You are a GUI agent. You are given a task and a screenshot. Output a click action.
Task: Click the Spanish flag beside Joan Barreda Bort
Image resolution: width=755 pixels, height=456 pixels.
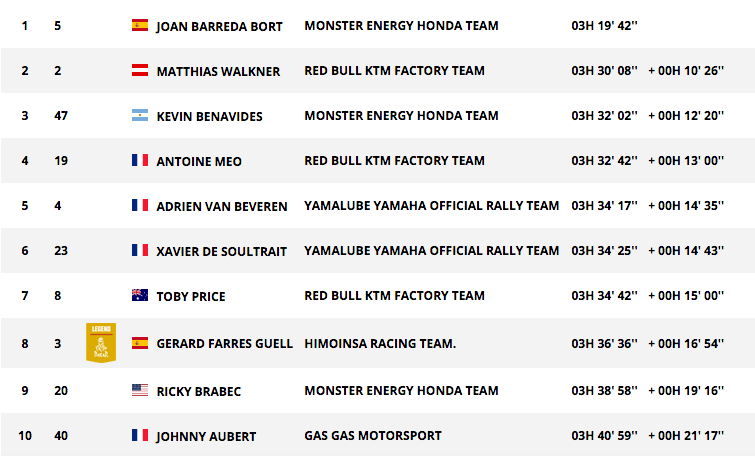(x=140, y=25)
